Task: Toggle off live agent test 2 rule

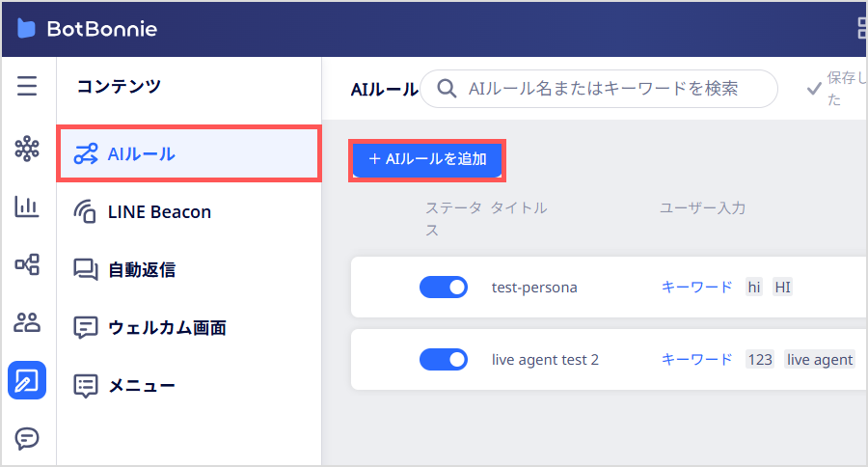Action: click(x=444, y=360)
